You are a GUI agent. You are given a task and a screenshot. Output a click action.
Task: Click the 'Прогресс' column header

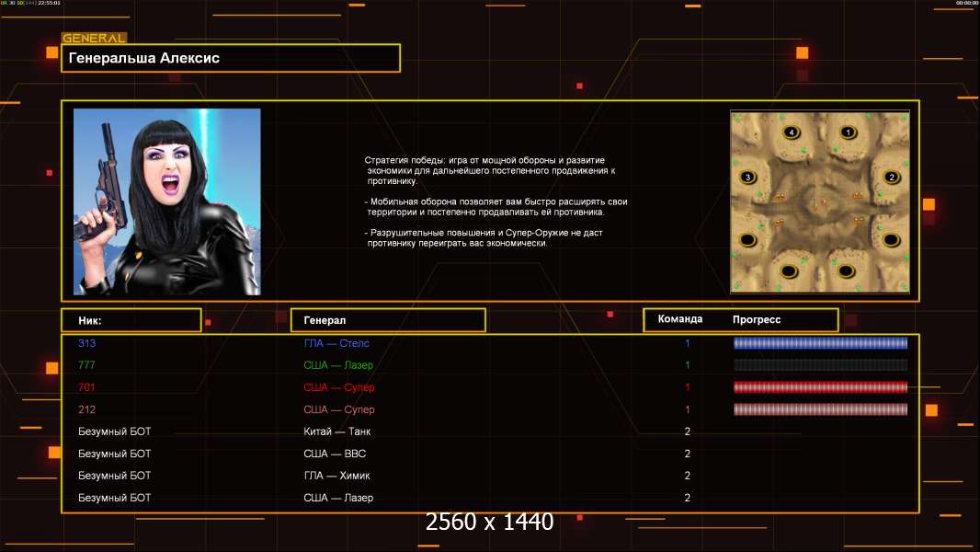point(757,319)
